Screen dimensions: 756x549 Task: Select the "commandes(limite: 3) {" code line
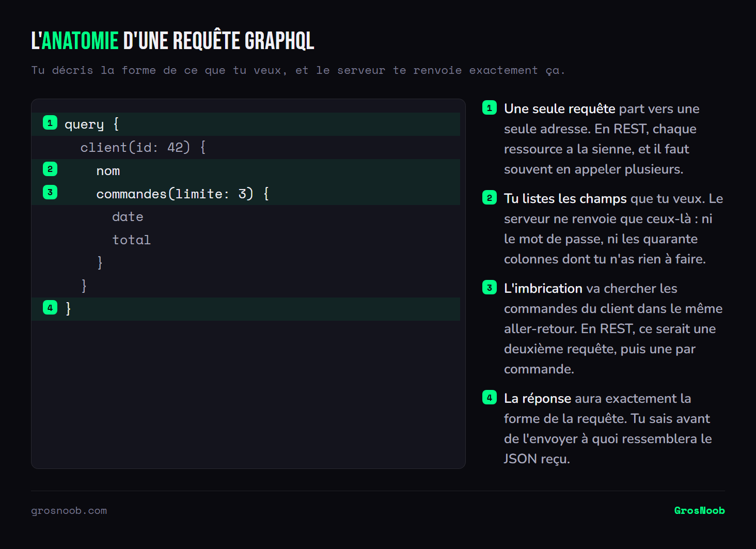246,194
